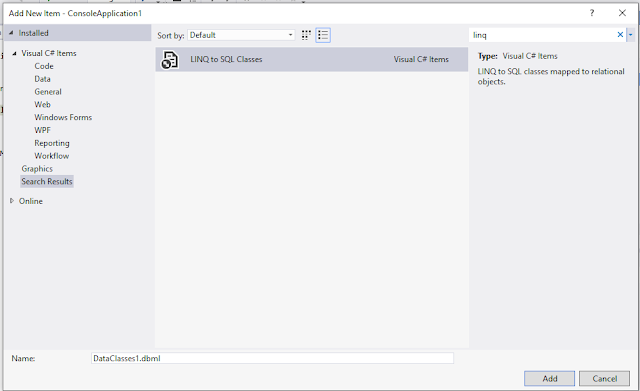Select the Reporting category
This screenshot has height=391, width=640.
52,143
